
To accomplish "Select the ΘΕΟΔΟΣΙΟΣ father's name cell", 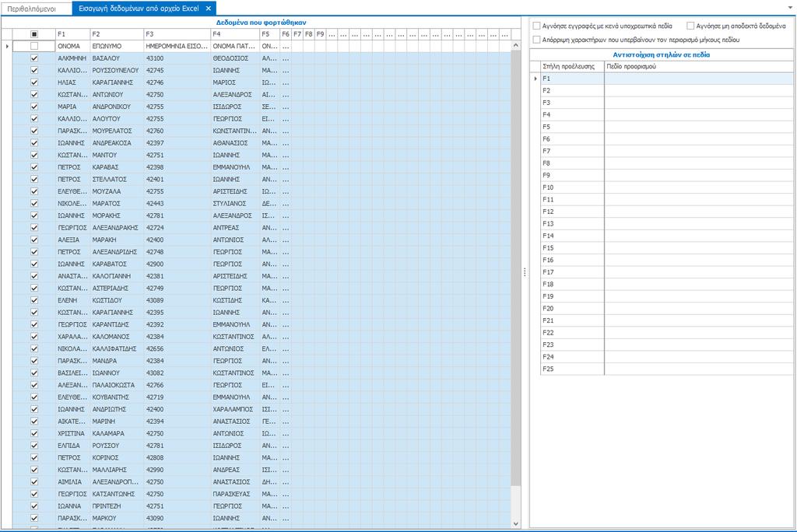I will tap(235, 58).
